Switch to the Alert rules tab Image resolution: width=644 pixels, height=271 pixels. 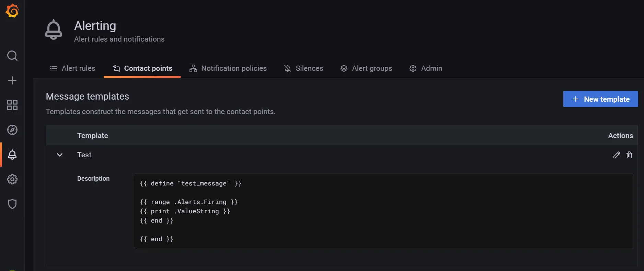tap(72, 68)
